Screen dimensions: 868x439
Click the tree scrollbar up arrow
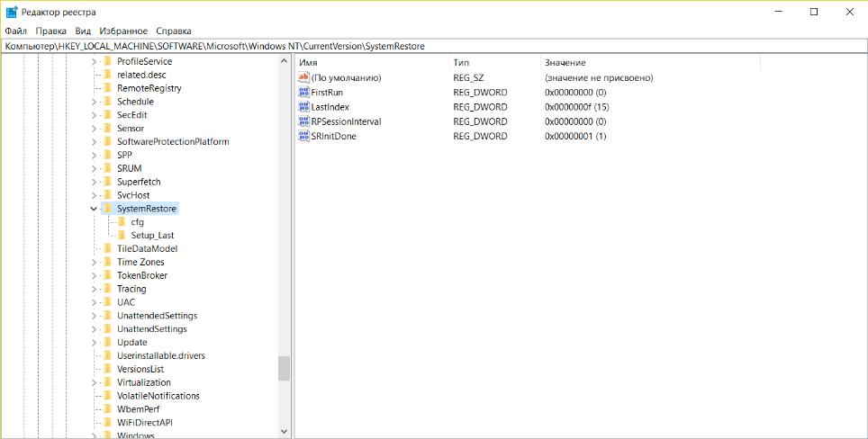(284, 61)
